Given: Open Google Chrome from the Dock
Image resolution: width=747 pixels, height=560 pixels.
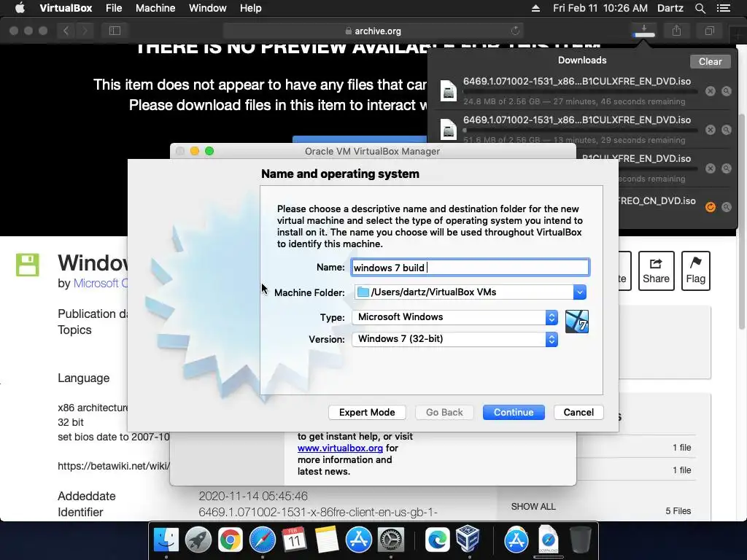Looking at the screenshot, I should (x=230, y=540).
